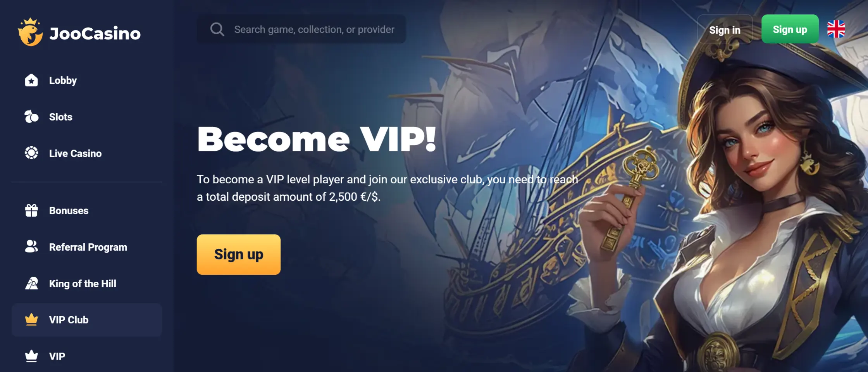The image size is (868, 372).
Task: Click the Bonuses gift box icon
Action: click(x=31, y=210)
